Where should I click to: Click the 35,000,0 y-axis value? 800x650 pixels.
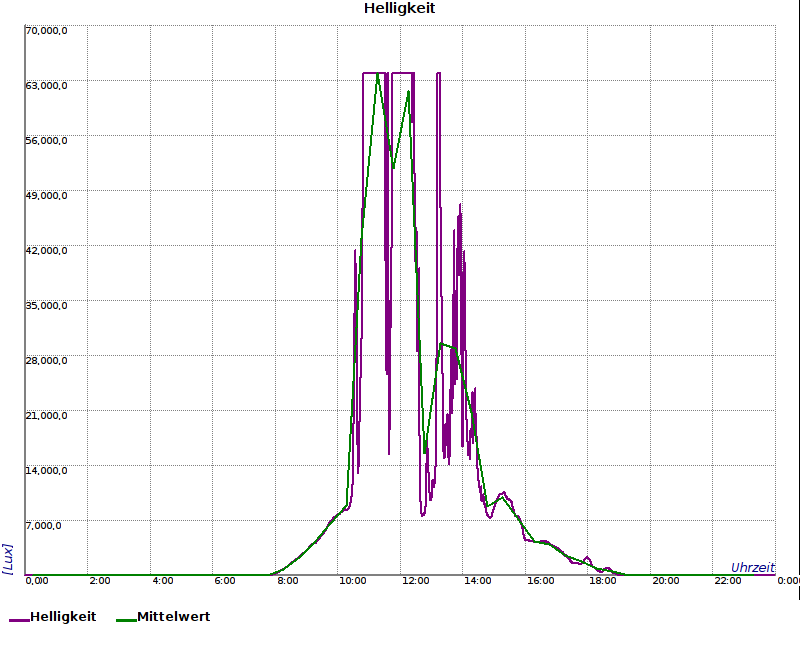[x=46, y=306]
